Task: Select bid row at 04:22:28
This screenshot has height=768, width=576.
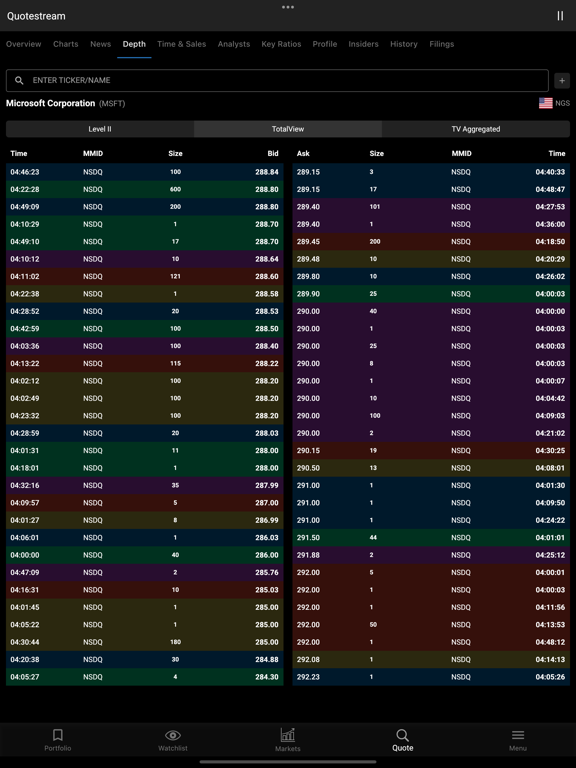Action: tap(144, 190)
